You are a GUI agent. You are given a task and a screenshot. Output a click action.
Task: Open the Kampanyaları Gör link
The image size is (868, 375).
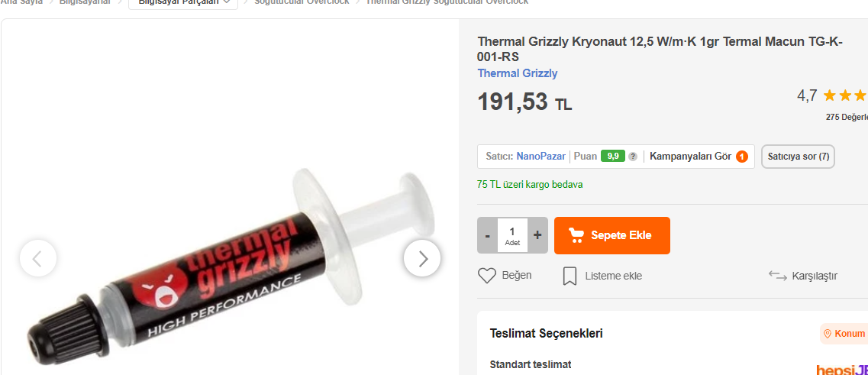coord(690,157)
